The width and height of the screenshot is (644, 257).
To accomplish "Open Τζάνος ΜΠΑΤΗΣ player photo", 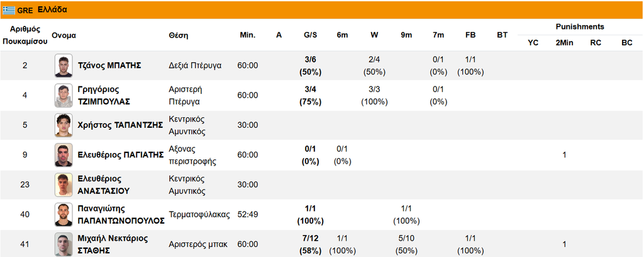I will pyautogui.click(x=64, y=66).
